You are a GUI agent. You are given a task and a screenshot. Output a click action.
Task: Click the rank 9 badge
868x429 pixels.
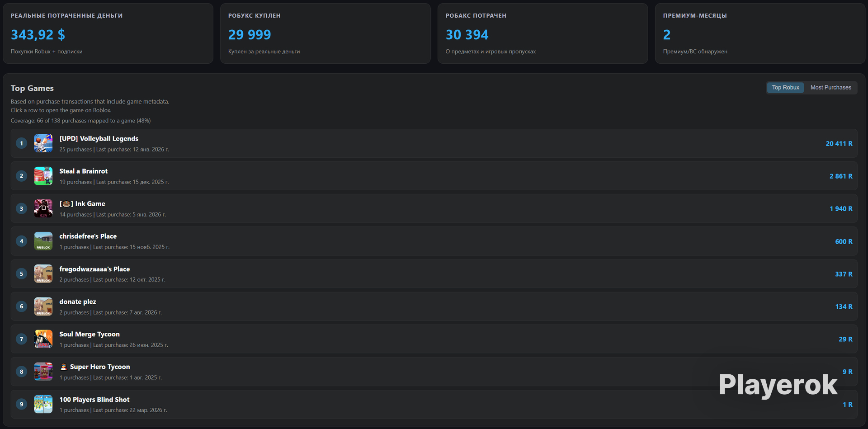[x=21, y=404]
